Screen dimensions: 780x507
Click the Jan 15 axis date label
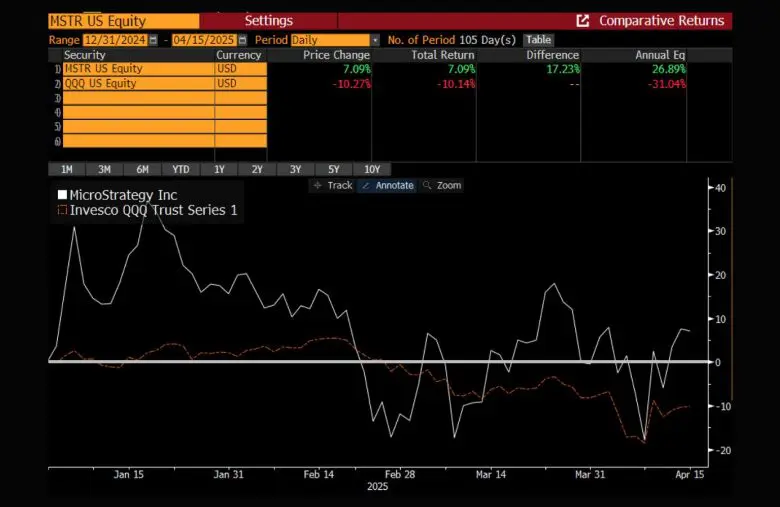coord(129,474)
